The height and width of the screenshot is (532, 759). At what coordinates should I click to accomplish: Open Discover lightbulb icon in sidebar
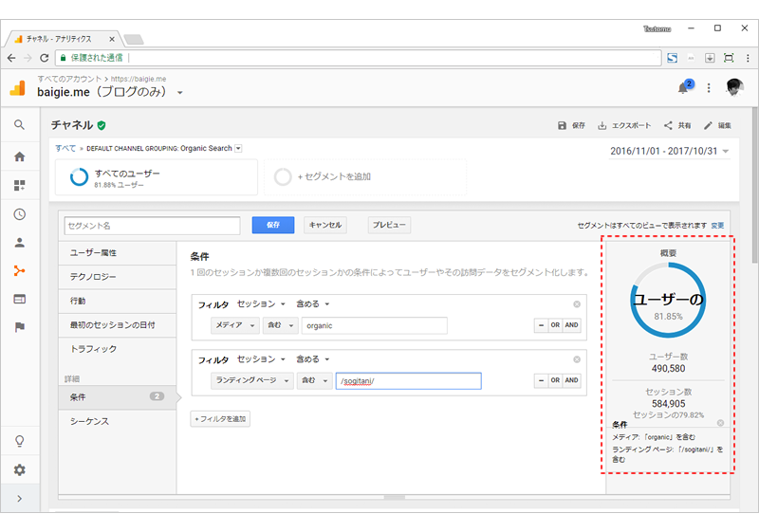click(19, 441)
